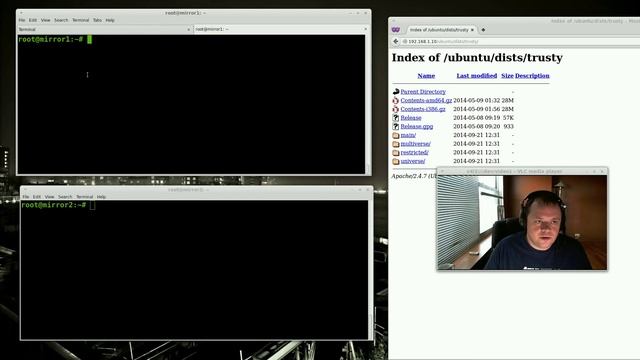This screenshot has height=360, width=640.
Task: Click the back-arrow icon beside Parent Directory
Action: point(396,92)
